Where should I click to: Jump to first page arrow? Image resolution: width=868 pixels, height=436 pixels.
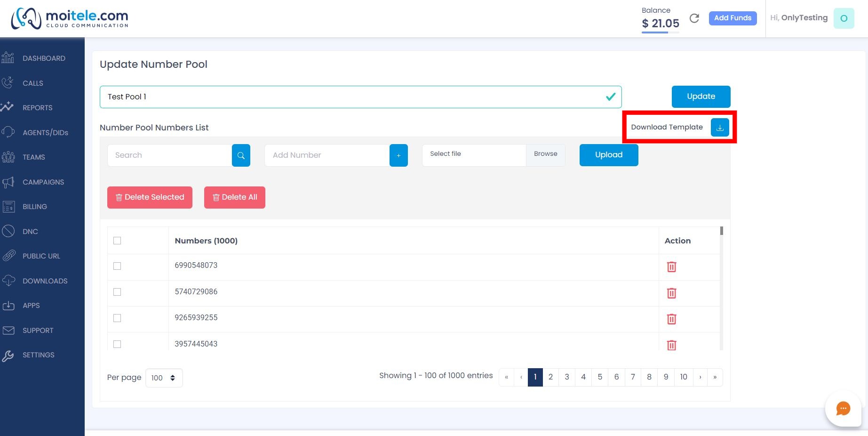(506, 377)
